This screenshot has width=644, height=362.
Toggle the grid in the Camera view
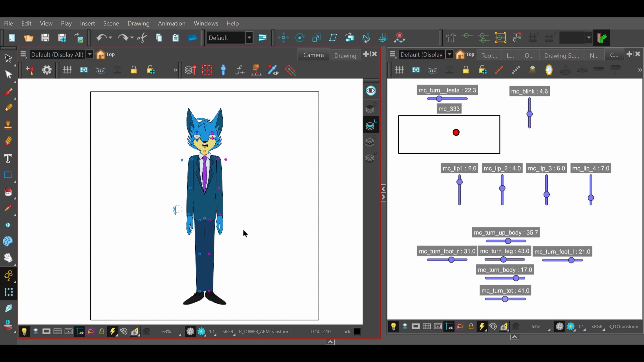pyautogui.click(x=67, y=70)
